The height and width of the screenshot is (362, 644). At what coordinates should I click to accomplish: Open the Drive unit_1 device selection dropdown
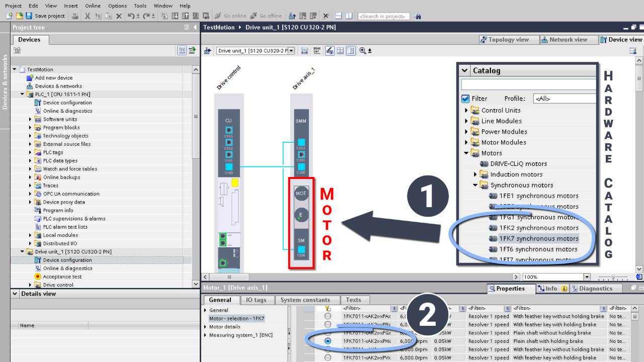coord(292,50)
